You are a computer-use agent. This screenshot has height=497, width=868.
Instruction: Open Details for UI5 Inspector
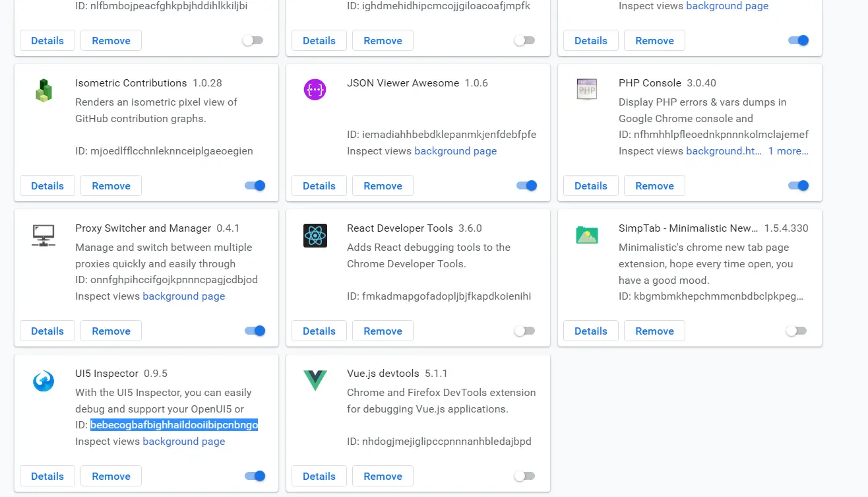[47, 476]
